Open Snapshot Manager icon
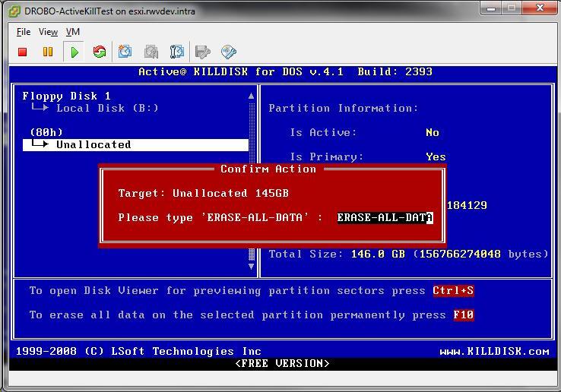Viewport: 561px width, 392px height. coord(177,52)
